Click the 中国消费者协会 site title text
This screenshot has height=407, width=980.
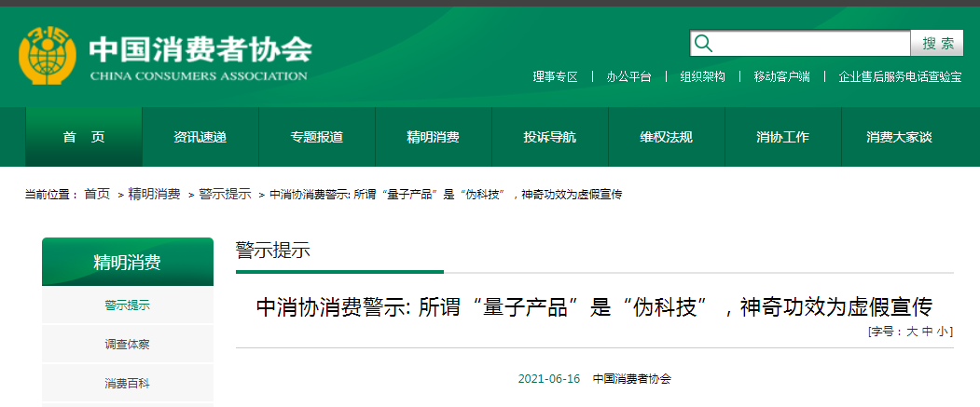[200, 50]
